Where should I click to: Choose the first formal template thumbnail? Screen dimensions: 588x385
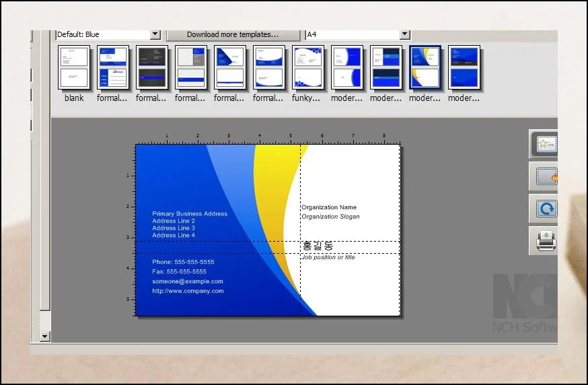pyautogui.click(x=113, y=67)
